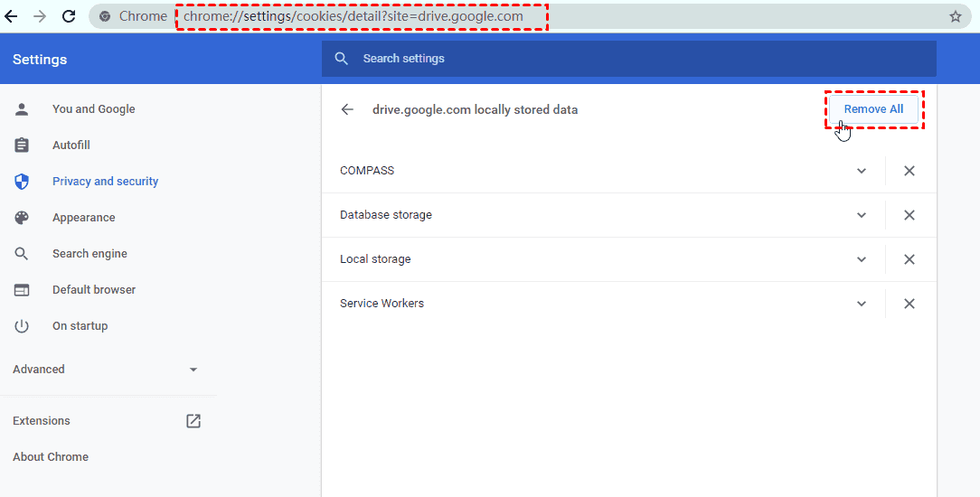
Task: Open the Privacy and security section
Action: click(105, 182)
